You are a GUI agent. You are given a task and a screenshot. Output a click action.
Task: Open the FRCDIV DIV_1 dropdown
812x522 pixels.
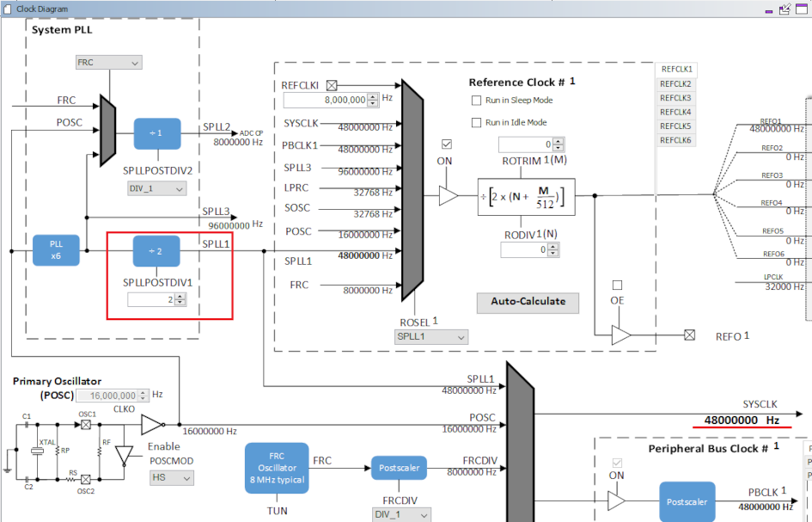pyautogui.click(x=400, y=514)
